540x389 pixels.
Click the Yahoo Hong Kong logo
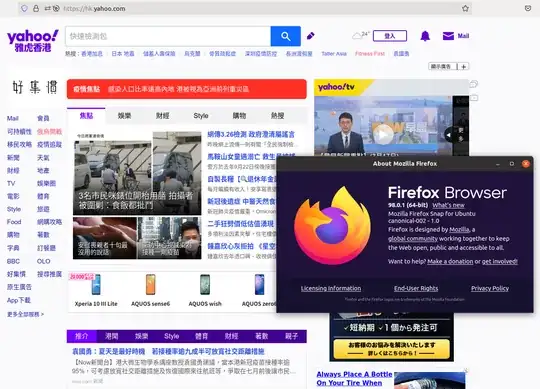click(33, 41)
